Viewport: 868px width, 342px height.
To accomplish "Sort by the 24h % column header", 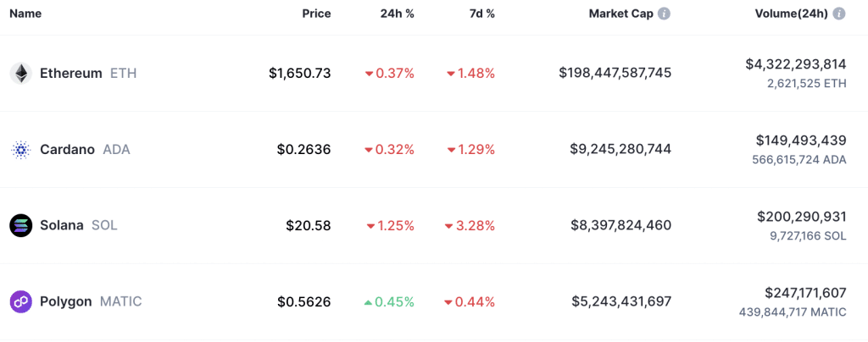I will [x=397, y=14].
